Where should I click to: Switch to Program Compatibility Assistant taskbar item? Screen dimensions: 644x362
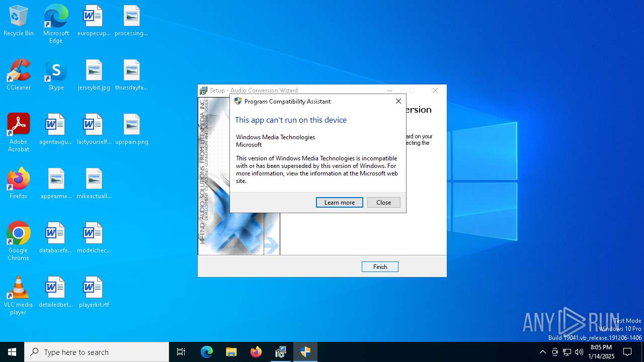tap(305, 352)
